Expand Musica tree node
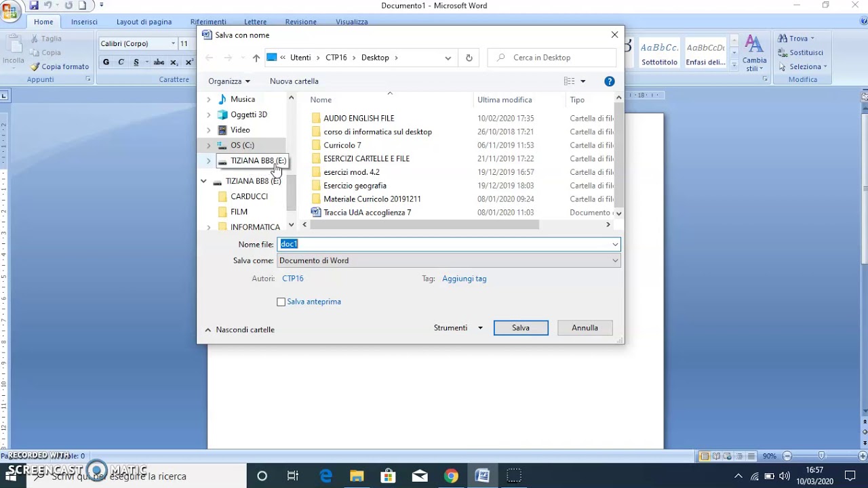The width and height of the screenshot is (868, 488). pos(209,100)
